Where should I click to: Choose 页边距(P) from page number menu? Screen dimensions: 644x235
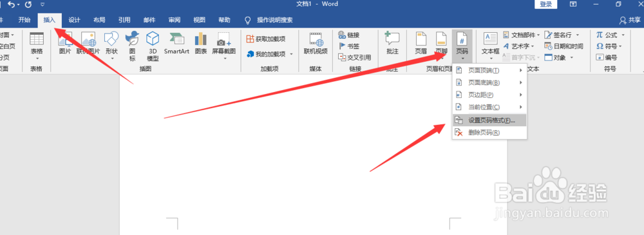tap(489, 95)
